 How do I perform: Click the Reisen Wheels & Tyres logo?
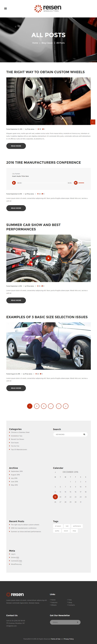pyautogui.click(x=48, y=8)
